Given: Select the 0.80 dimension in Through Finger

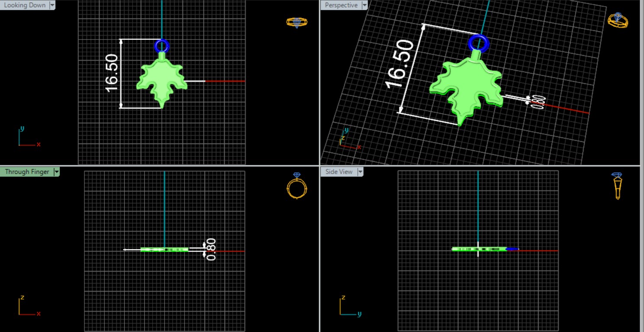Looking at the screenshot, I should [x=211, y=249].
